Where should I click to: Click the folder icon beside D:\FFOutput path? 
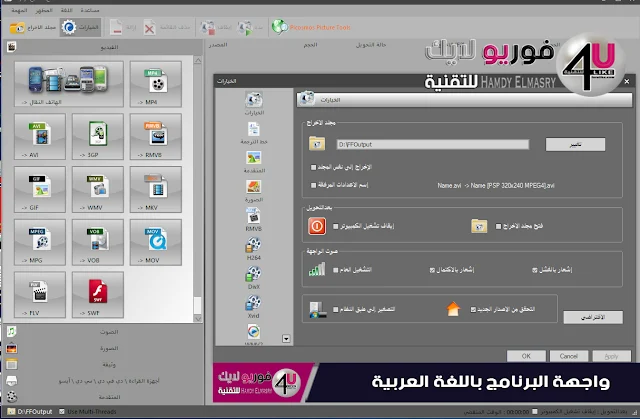pyautogui.click(x=317, y=144)
